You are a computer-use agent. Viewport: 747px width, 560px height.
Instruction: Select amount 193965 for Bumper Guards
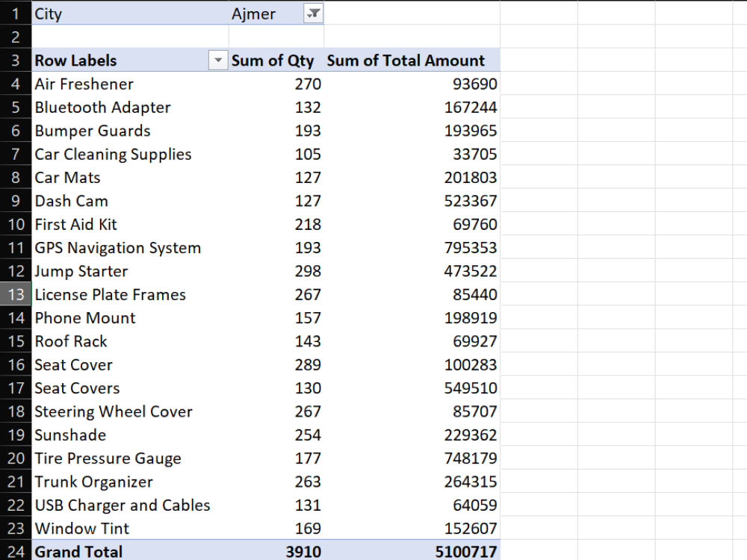(412, 131)
